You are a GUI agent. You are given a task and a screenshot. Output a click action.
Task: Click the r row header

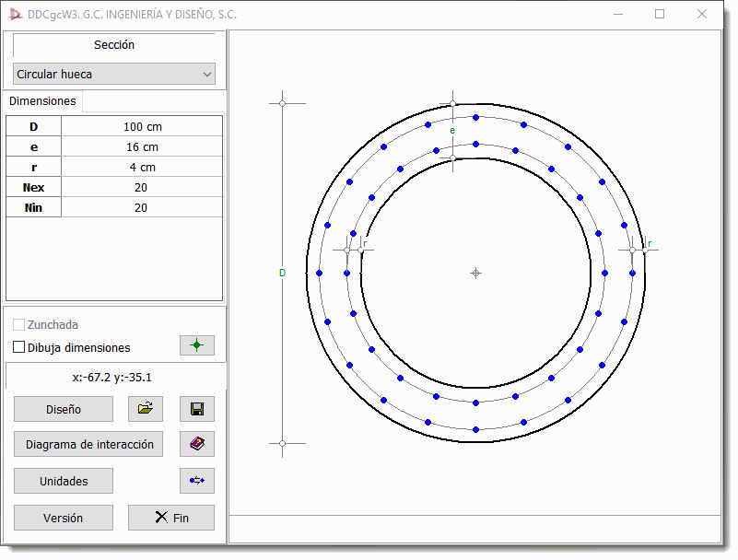click(x=33, y=167)
